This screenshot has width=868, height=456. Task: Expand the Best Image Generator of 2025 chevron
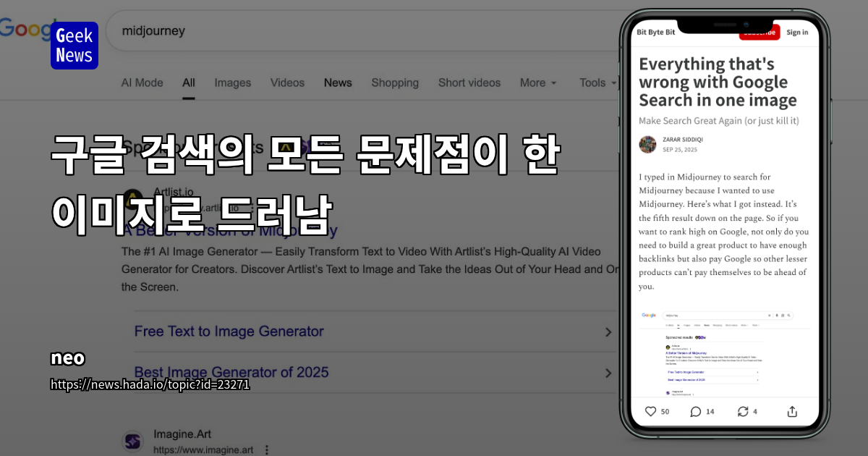[x=608, y=373]
